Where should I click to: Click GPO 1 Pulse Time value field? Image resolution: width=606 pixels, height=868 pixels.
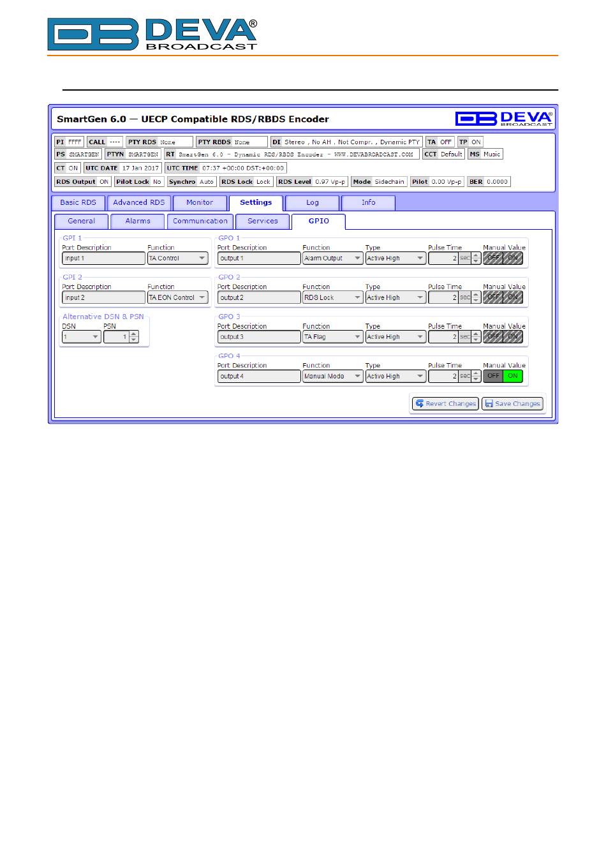(443, 258)
